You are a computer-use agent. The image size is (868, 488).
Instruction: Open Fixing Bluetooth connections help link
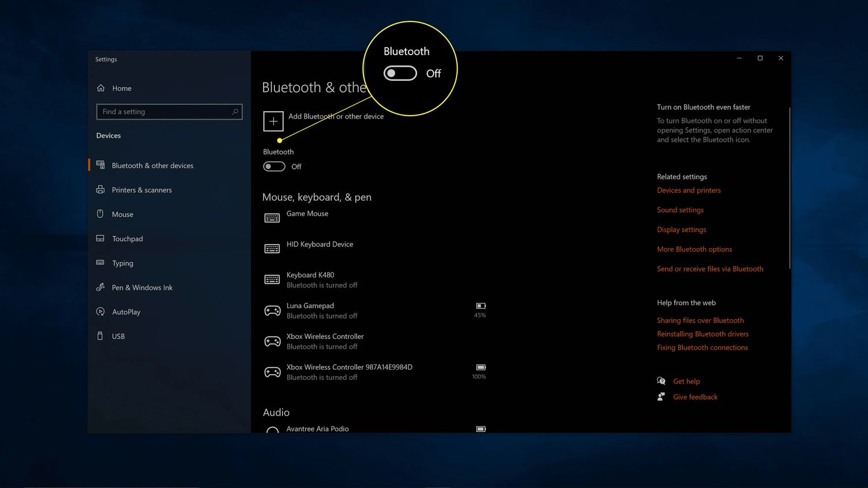coord(702,347)
